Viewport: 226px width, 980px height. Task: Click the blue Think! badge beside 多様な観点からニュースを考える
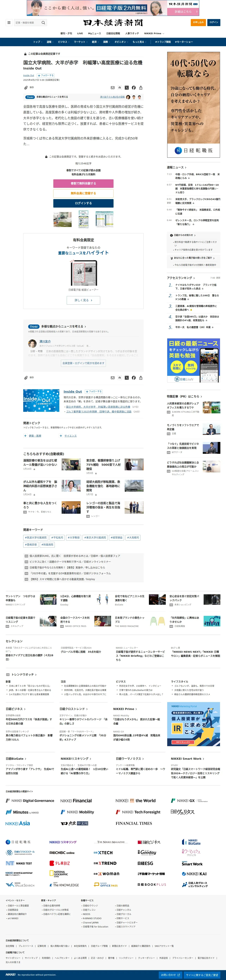click(x=34, y=326)
